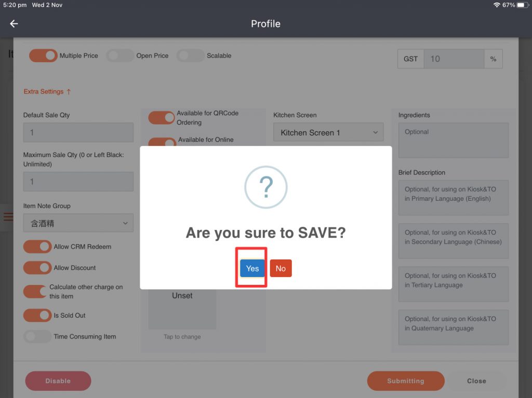This screenshot has width=532, height=398.
Task: Switch off the Is Sold Out toggle
Action: [x=37, y=315]
